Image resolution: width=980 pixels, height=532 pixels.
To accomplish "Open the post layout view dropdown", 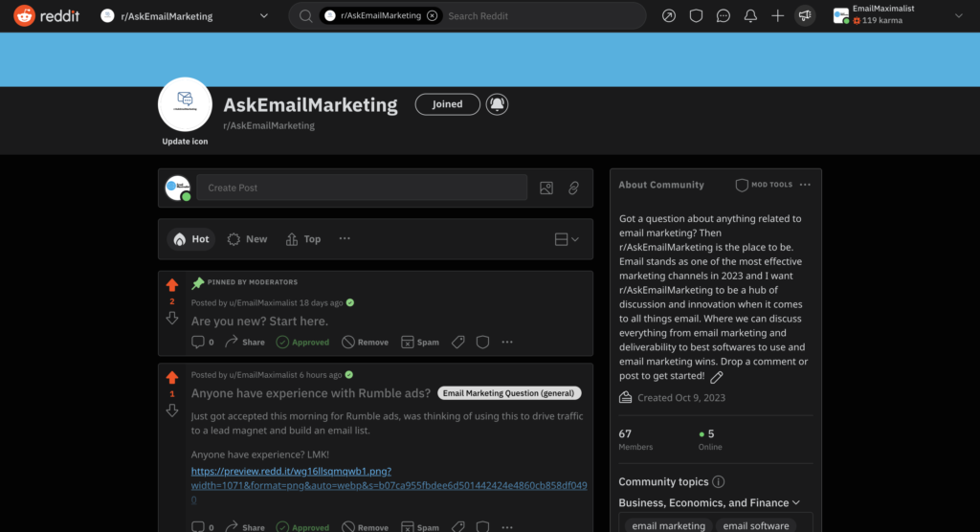I will coord(567,239).
